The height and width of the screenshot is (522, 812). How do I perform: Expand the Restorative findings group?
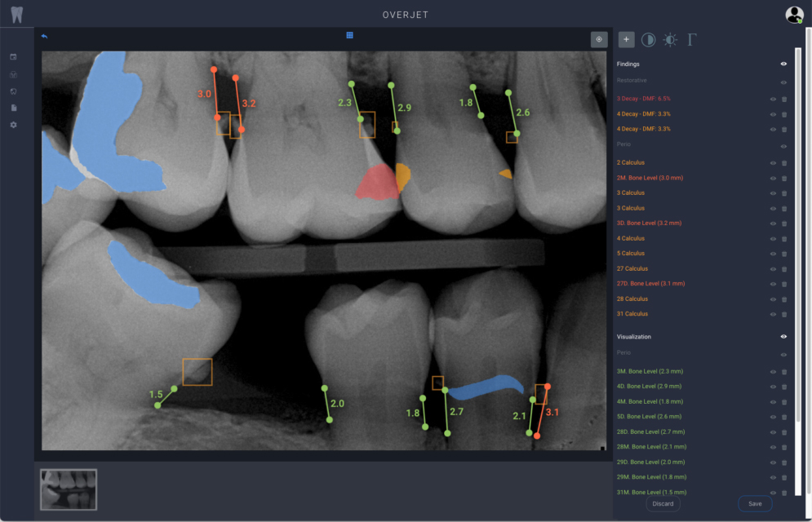pos(634,80)
